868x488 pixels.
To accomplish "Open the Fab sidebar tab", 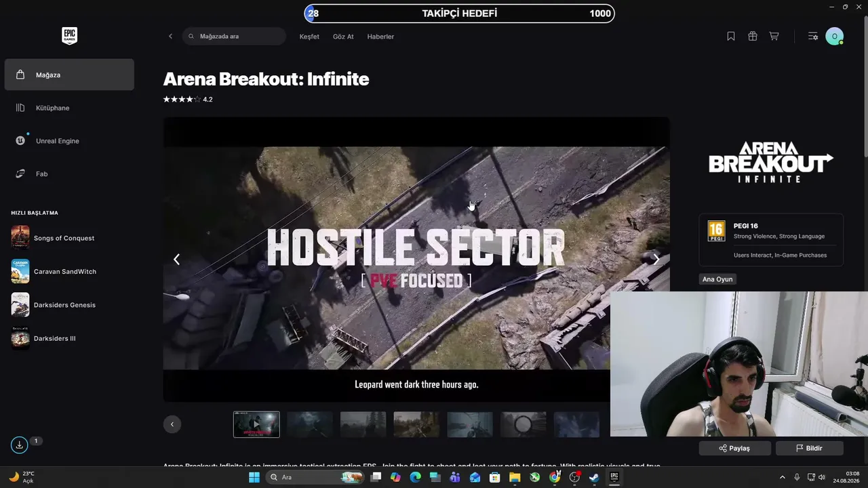I will [x=69, y=174].
